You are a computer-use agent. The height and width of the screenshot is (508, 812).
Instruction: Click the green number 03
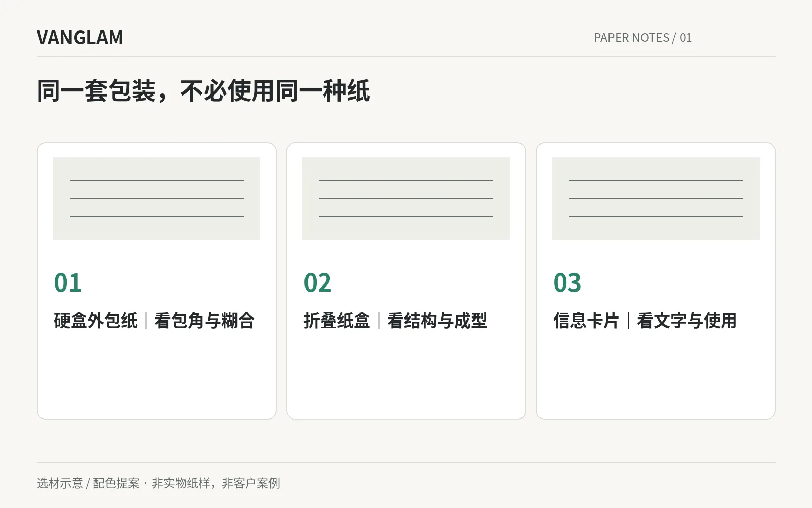click(x=567, y=283)
